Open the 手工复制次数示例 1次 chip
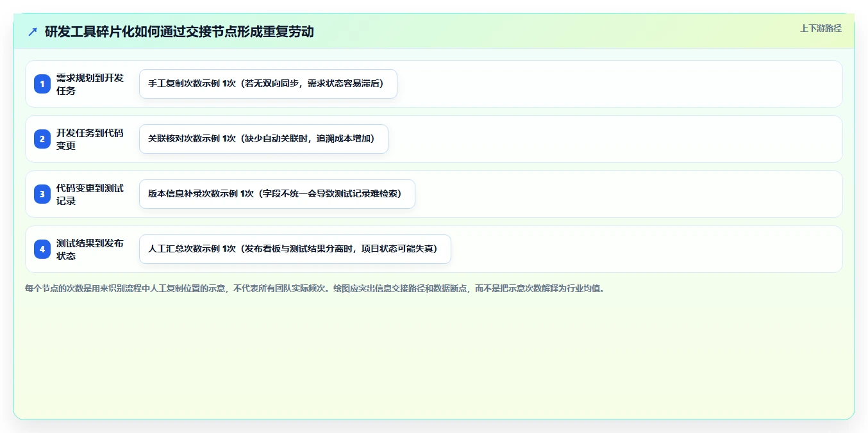The image size is (868, 433). tap(268, 84)
